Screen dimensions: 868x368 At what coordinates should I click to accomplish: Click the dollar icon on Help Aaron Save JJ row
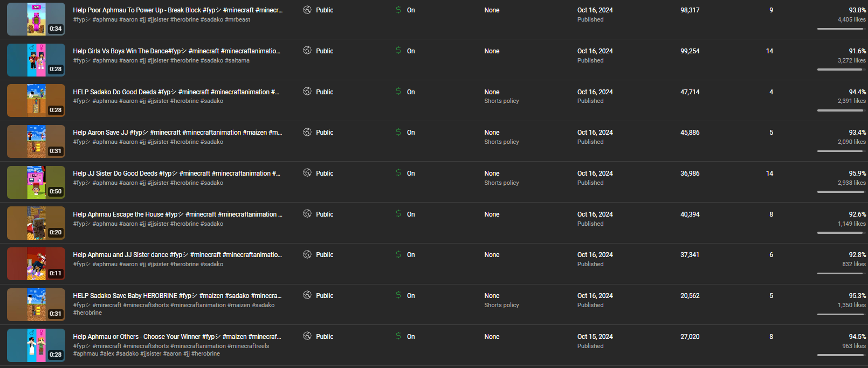pyautogui.click(x=398, y=132)
